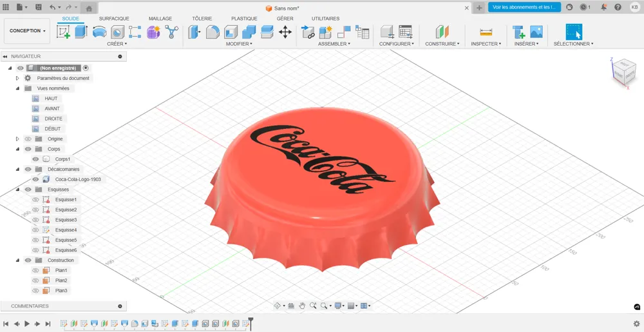
Task: Toggle visibility of Esquisse6
Action: coord(35,250)
